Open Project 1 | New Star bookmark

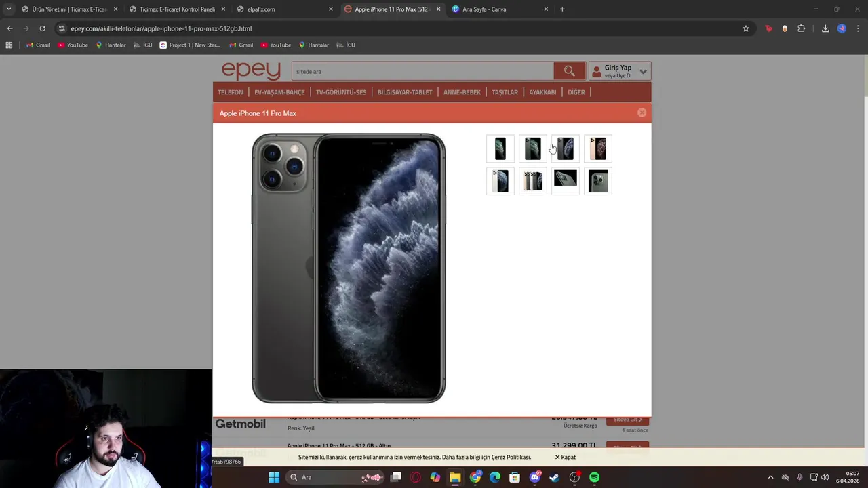point(190,45)
